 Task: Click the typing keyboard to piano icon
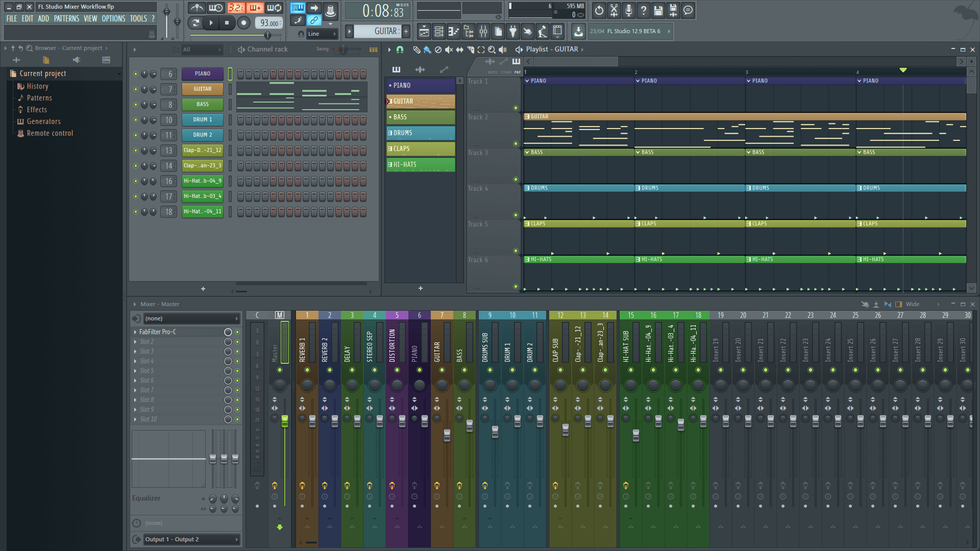[297, 8]
